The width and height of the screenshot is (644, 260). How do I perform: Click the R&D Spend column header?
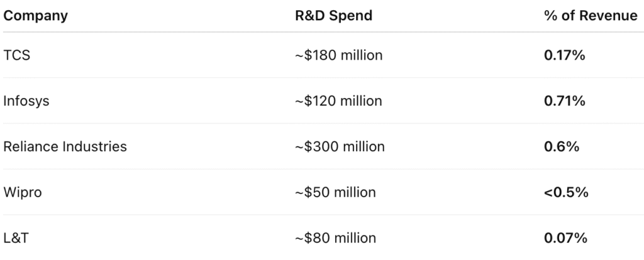(333, 16)
